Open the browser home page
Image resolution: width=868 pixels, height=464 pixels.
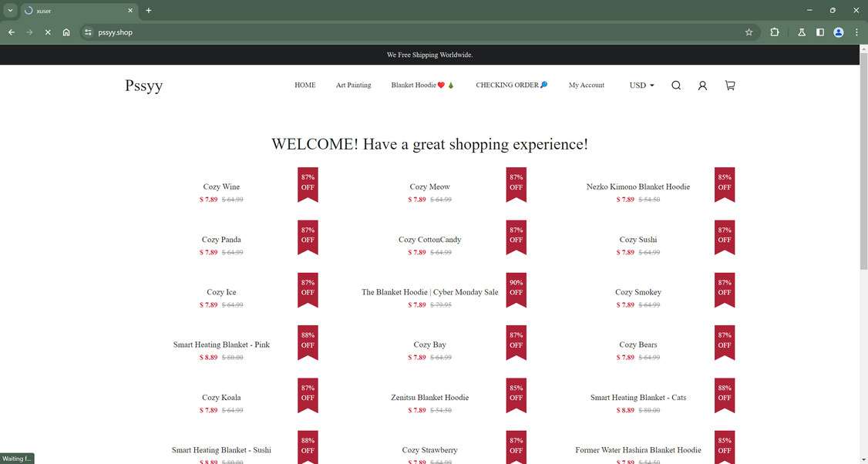66,32
